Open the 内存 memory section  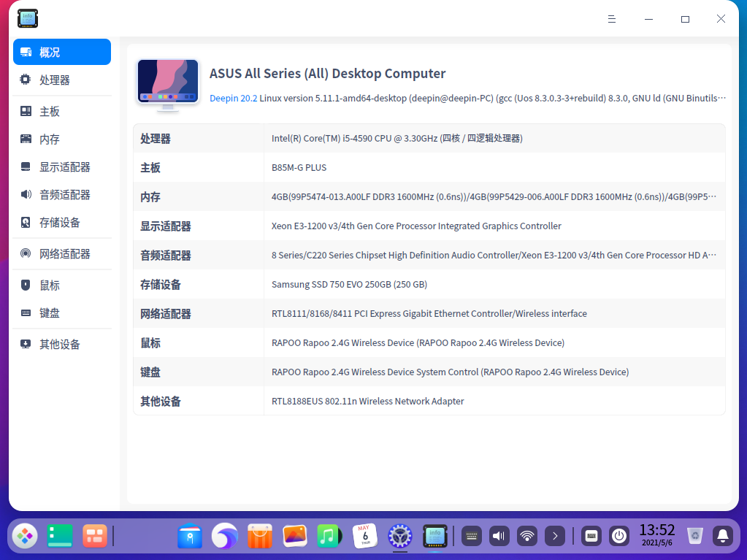click(x=62, y=139)
